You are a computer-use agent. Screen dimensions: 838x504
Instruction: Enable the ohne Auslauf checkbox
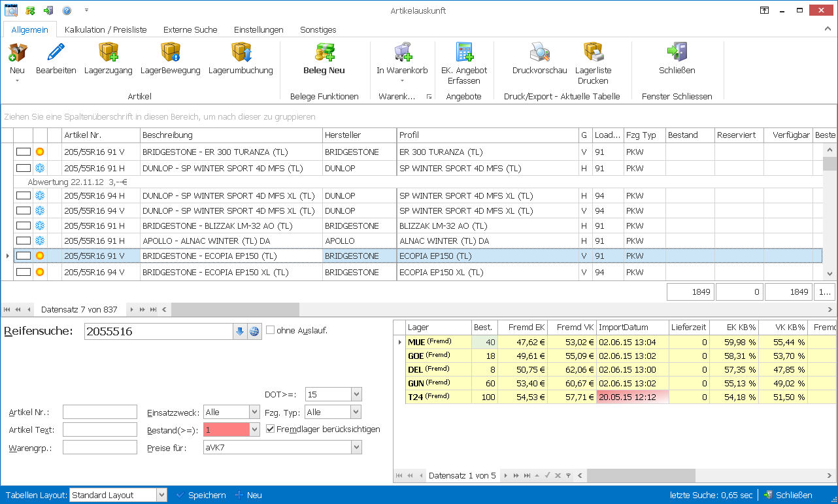271,330
